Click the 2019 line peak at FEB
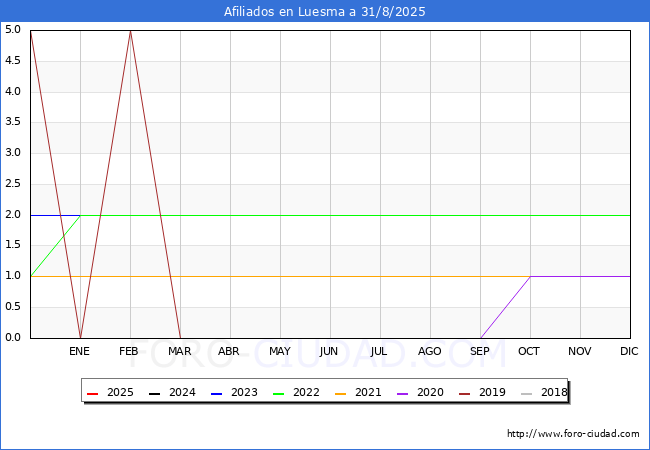650x450 pixels. (x=131, y=31)
